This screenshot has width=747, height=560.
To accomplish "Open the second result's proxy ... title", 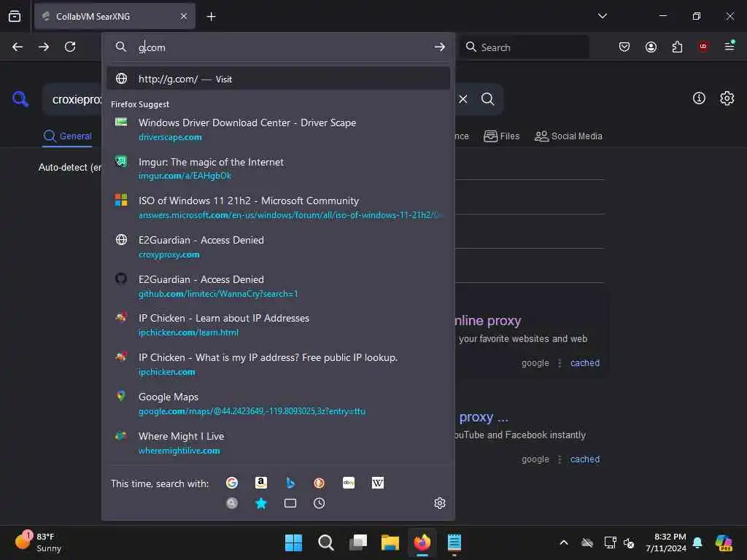I will (484, 417).
